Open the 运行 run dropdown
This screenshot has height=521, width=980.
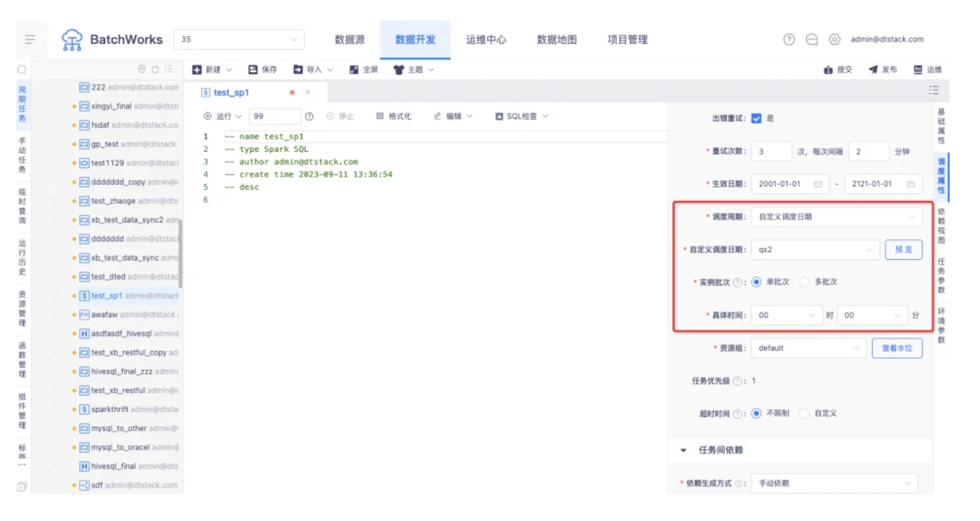[x=222, y=116]
